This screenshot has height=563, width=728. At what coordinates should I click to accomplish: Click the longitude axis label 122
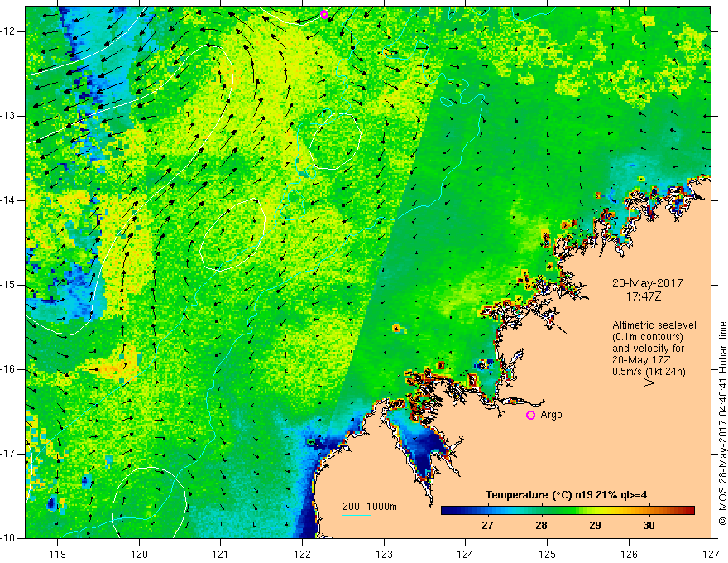(x=302, y=554)
